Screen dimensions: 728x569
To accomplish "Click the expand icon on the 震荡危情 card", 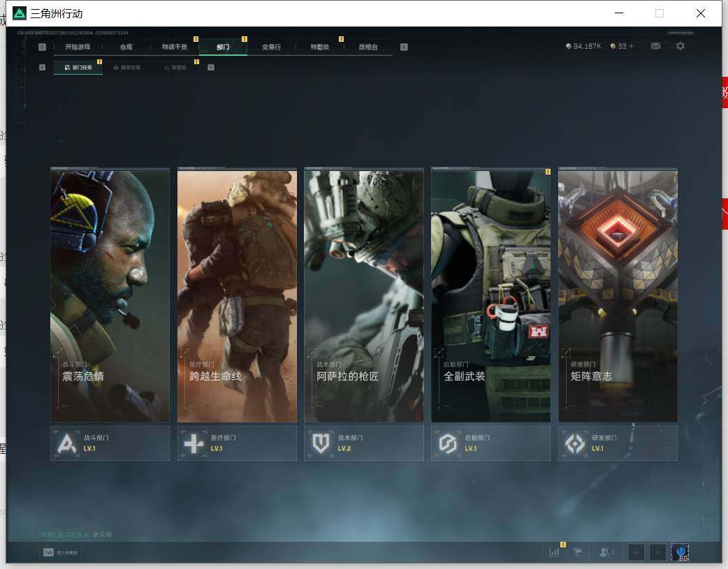I will [x=57, y=353].
